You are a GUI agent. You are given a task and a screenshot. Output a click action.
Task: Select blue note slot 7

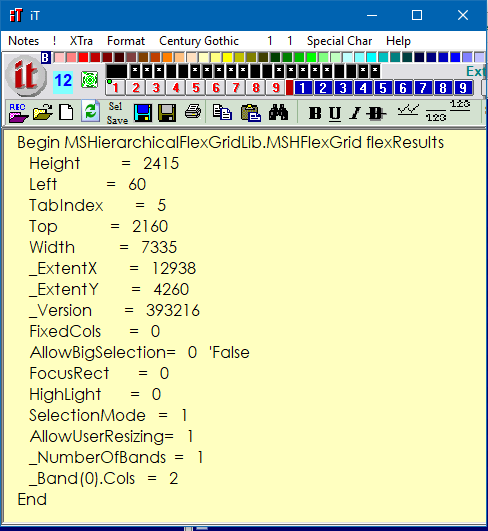coord(423,88)
